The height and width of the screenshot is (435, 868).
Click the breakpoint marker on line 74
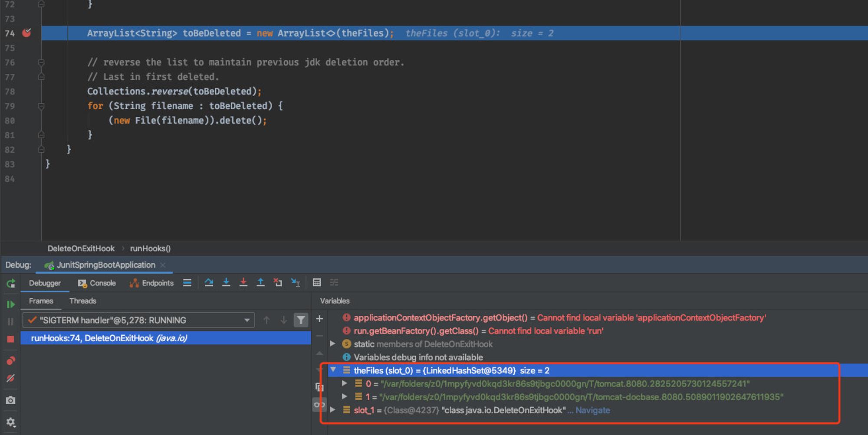pyautogui.click(x=26, y=33)
